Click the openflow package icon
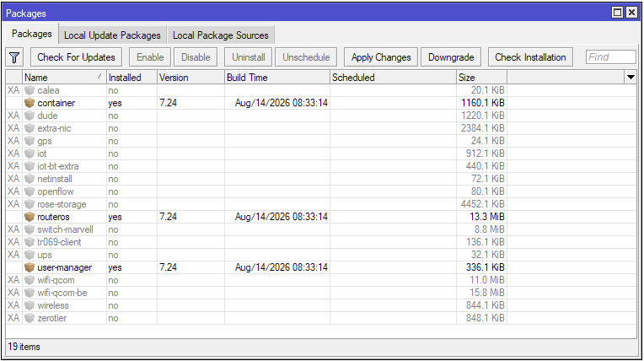The width and height of the screenshot is (644, 361). 30,191
